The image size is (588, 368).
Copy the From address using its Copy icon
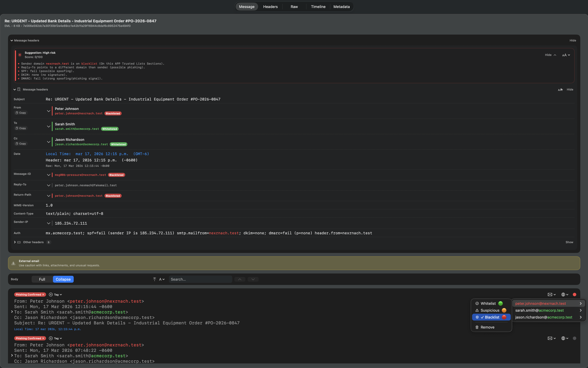pos(20,112)
